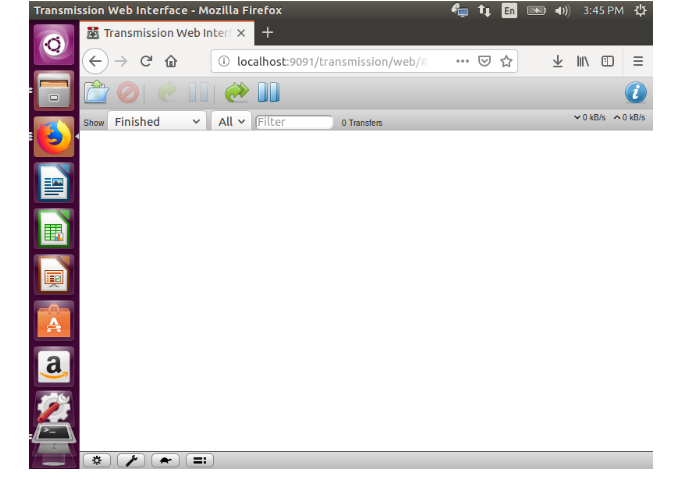The height and width of the screenshot is (492, 673).
Task: Open the Terminal launcher icon
Action: (54, 434)
